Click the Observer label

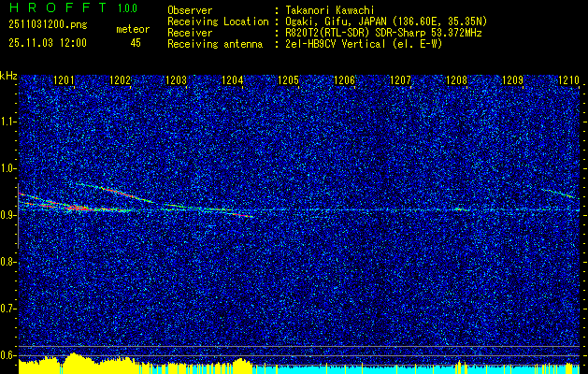coord(190,10)
